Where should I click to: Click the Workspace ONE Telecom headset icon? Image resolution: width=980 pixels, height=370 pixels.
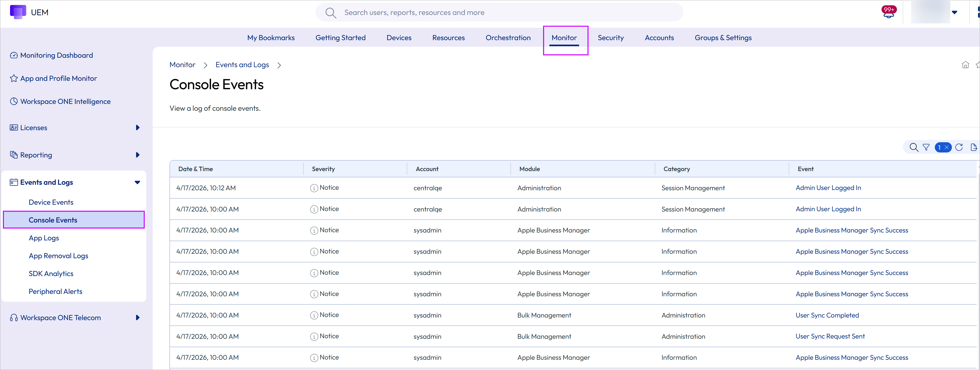14,318
